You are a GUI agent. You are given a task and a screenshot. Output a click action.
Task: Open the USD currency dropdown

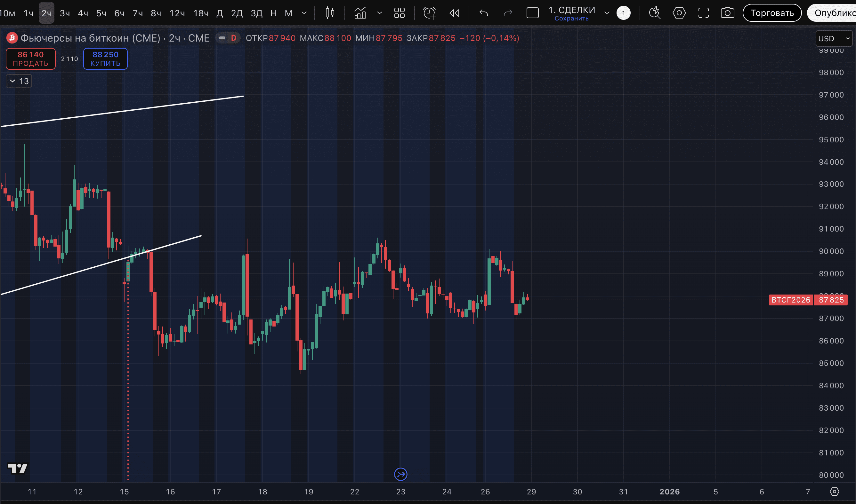click(x=834, y=38)
